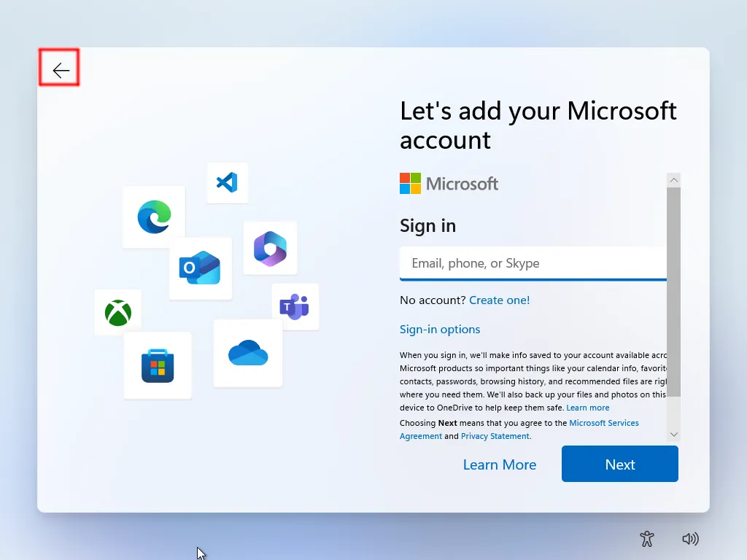Select the Outlook icon
The width and height of the screenshot is (747, 560).
pyautogui.click(x=200, y=268)
